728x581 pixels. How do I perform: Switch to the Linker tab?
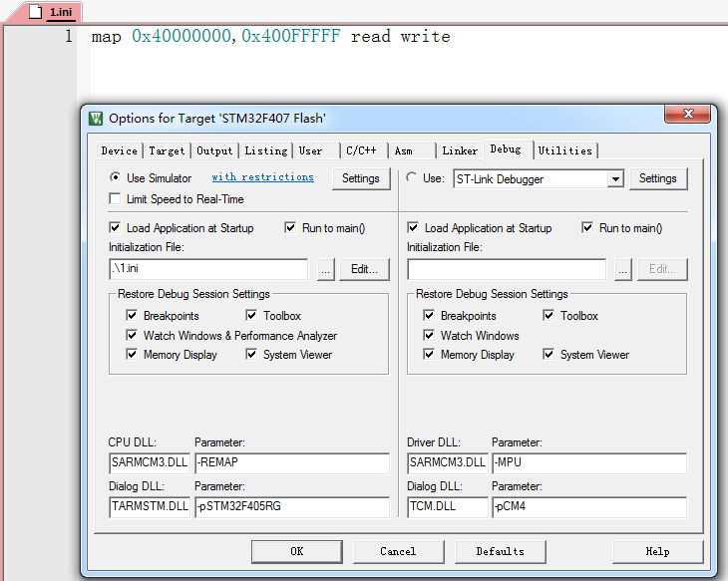[460, 150]
